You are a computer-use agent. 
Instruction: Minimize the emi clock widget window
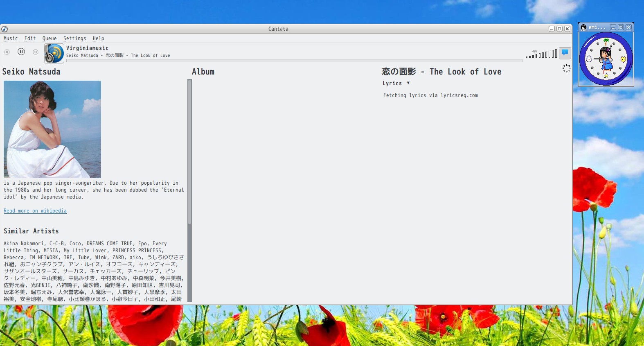point(613,27)
